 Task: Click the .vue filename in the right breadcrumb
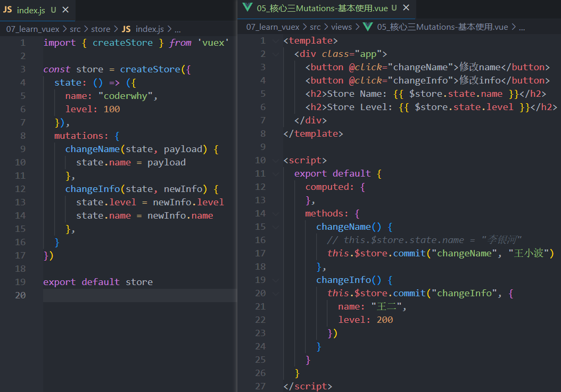(443, 27)
